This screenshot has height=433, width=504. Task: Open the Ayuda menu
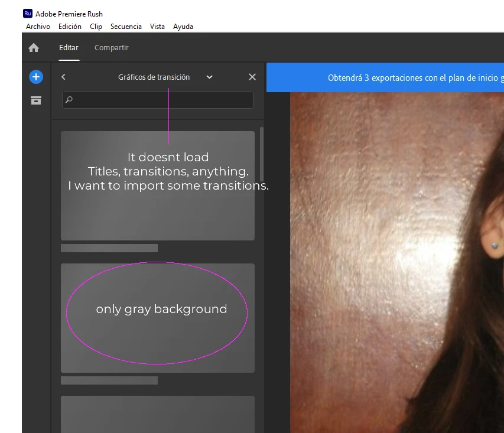(183, 27)
